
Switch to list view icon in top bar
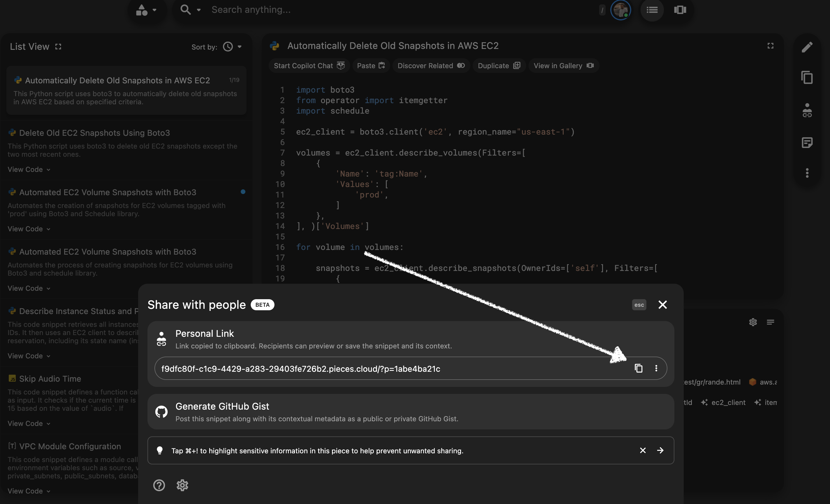point(652,10)
